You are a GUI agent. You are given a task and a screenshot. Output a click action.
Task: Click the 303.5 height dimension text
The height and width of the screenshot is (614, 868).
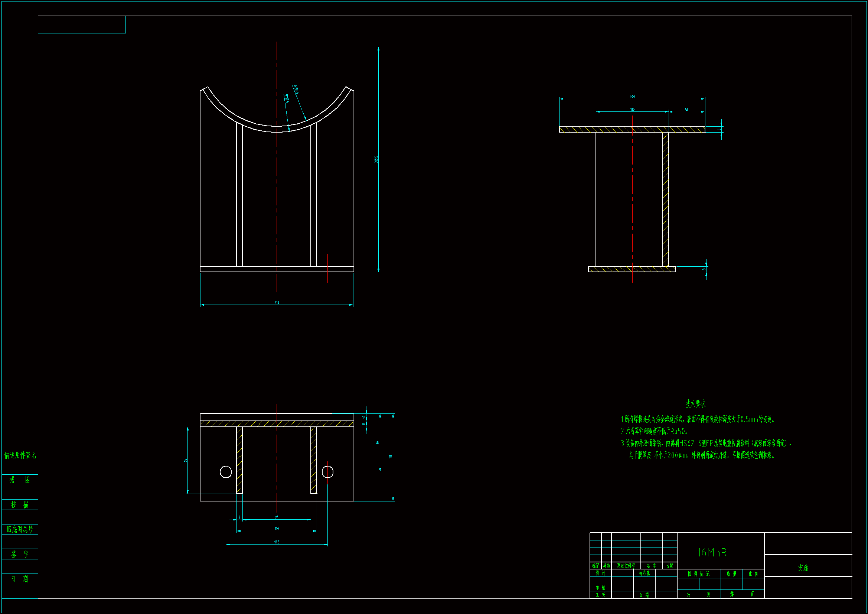pos(376,159)
